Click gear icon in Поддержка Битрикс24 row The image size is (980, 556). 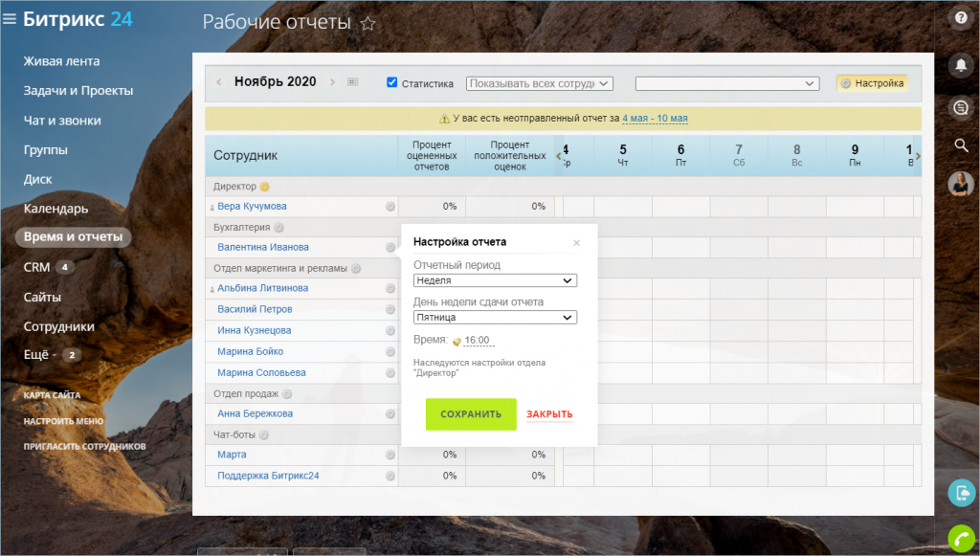tap(390, 476)
